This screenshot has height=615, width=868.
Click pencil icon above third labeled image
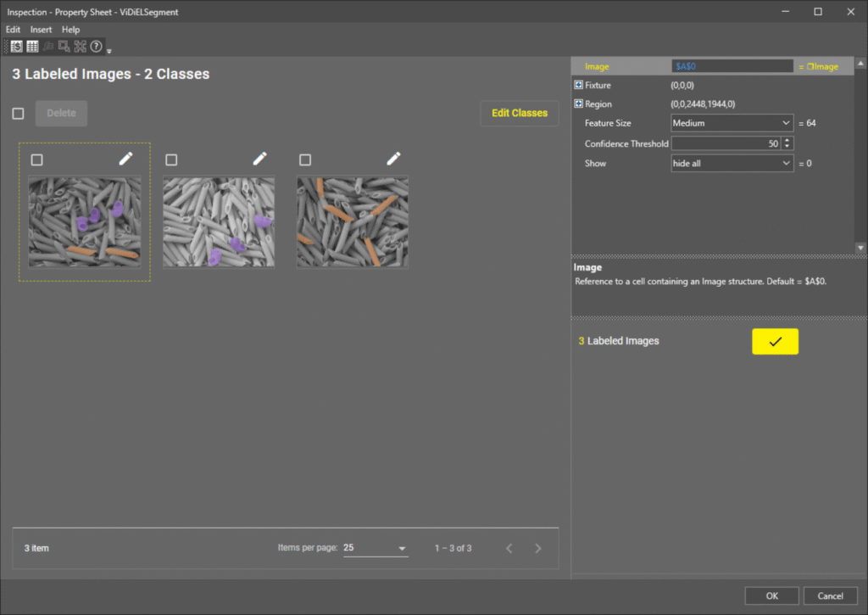(393, 159)
